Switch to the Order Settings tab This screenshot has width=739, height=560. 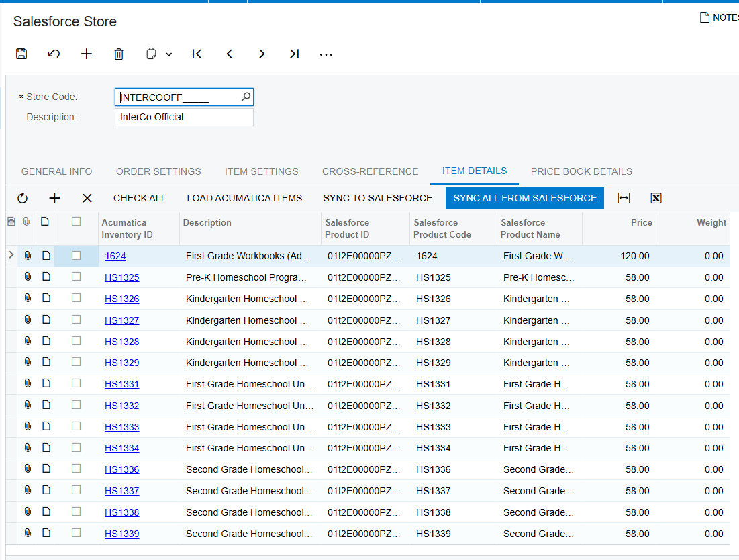158,171
